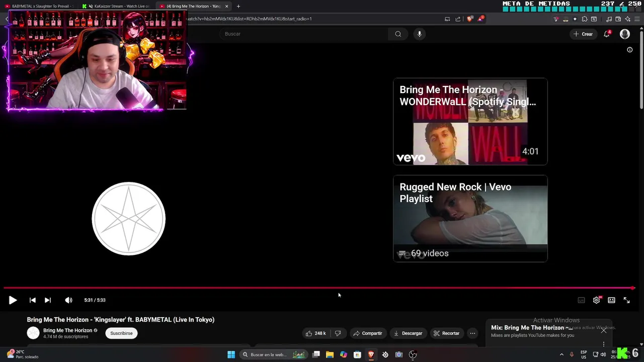This screenshot has width=644, height=362.
Task: Open the weather widget 26°C Parc. soleado
Action: tap(22, 354)
